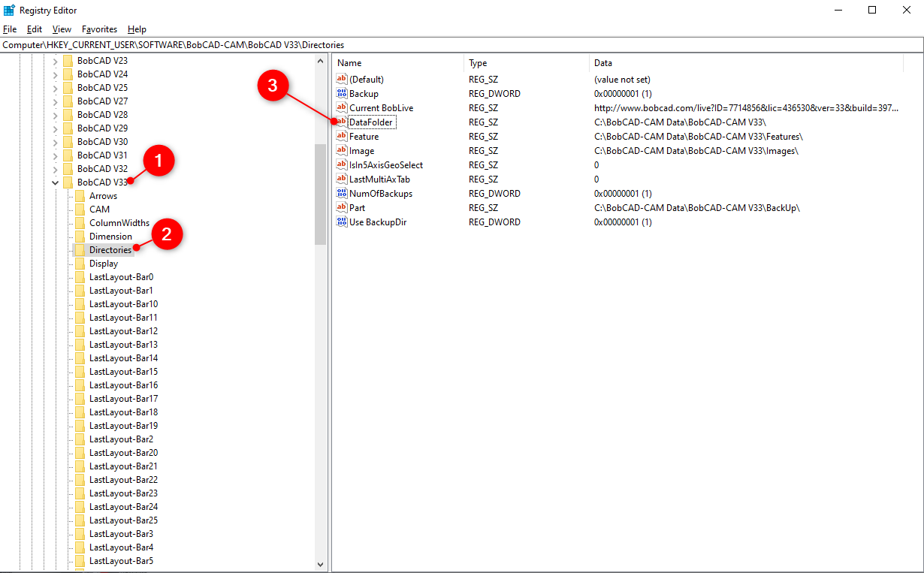Click the Dimension key folder icon

[80, 237]
